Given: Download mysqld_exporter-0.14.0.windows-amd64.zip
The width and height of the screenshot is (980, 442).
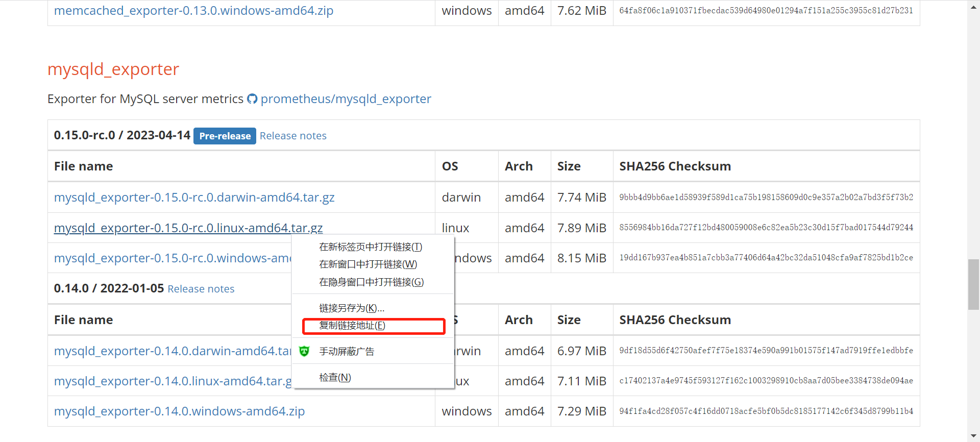Looking at the screenshot, I should (179, 411).
